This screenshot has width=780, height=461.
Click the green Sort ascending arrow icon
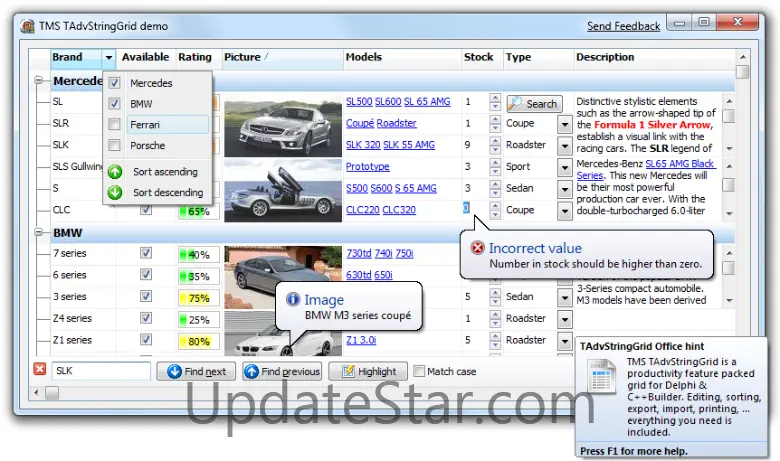tap(115, 172)
